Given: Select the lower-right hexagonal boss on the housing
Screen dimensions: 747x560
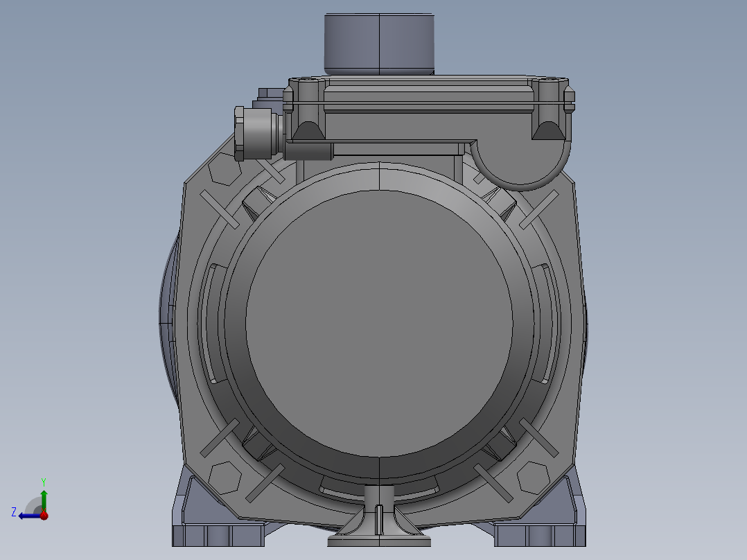Looking at the screenshot, I should (x=534, y=478).
